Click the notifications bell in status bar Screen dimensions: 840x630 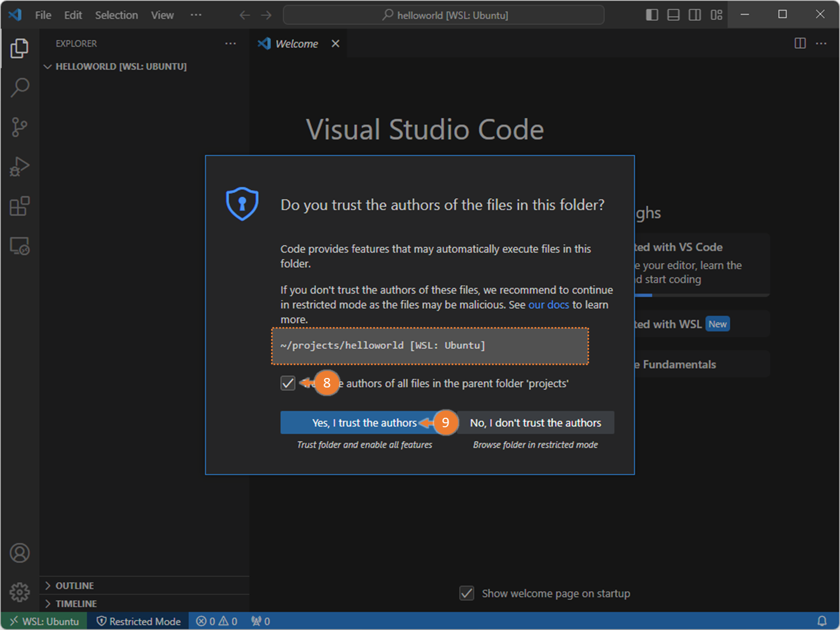822,621
